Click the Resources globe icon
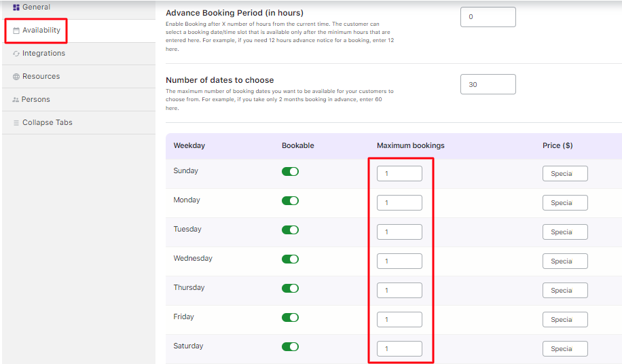 coord(16,77)
